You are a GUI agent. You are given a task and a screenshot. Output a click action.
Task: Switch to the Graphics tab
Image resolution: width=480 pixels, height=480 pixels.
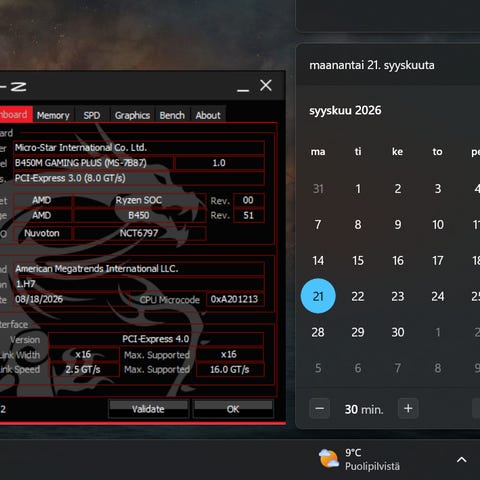click(132, 115)
